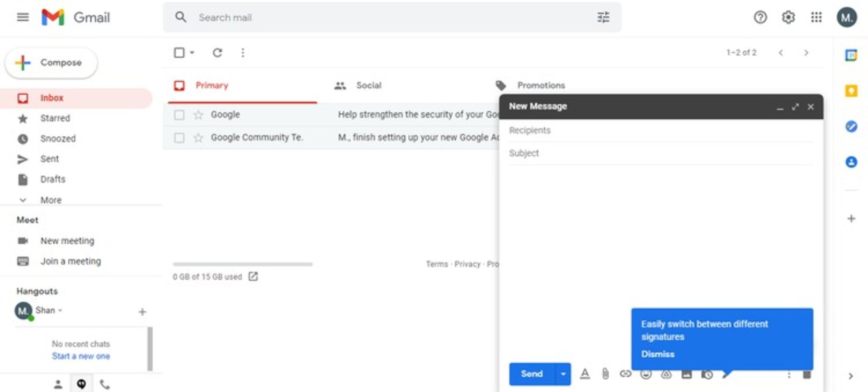Open Google Keep in side panel
Viewport: 868px width, 392px height.
851,91
